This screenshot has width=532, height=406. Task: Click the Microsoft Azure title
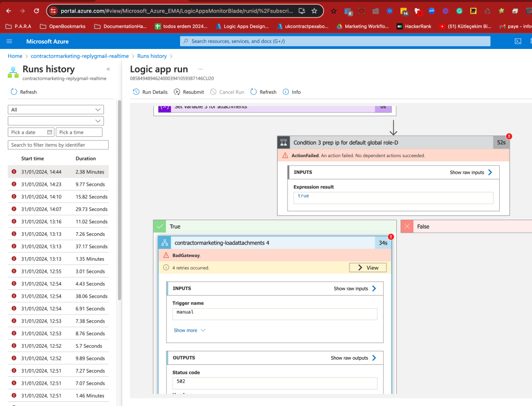(47, 42)
